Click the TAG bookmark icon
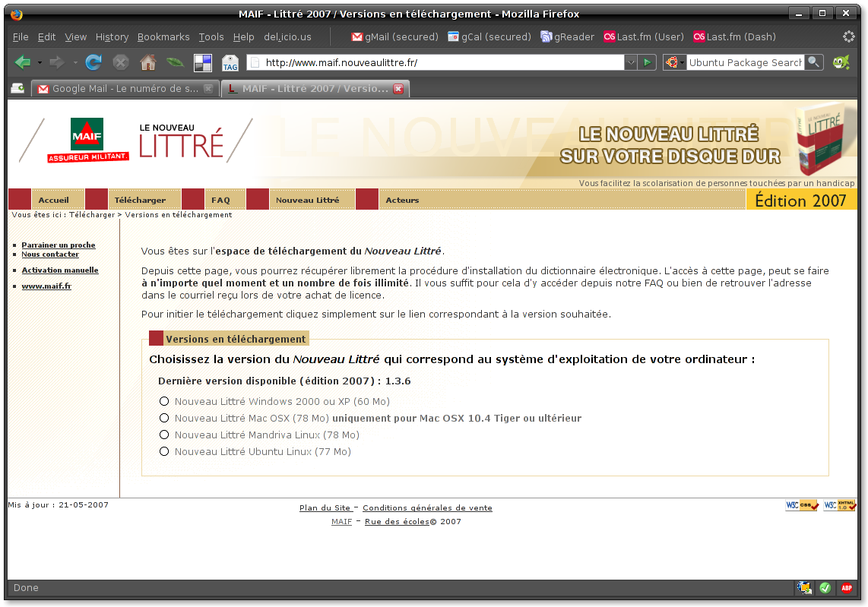 pyautogui.click(x=230, y=62)
